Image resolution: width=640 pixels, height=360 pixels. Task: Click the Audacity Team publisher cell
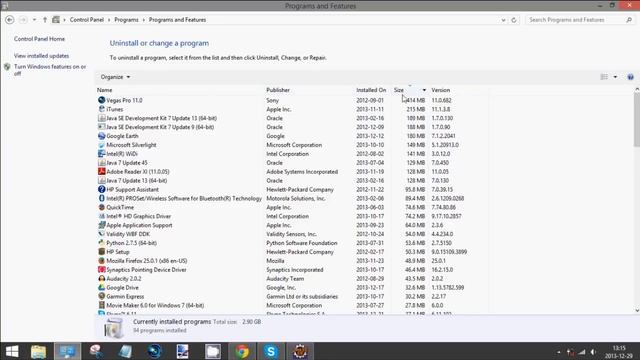coord(285,279)
